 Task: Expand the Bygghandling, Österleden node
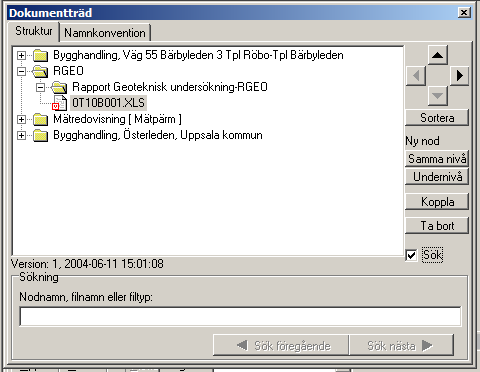point(21,135)
